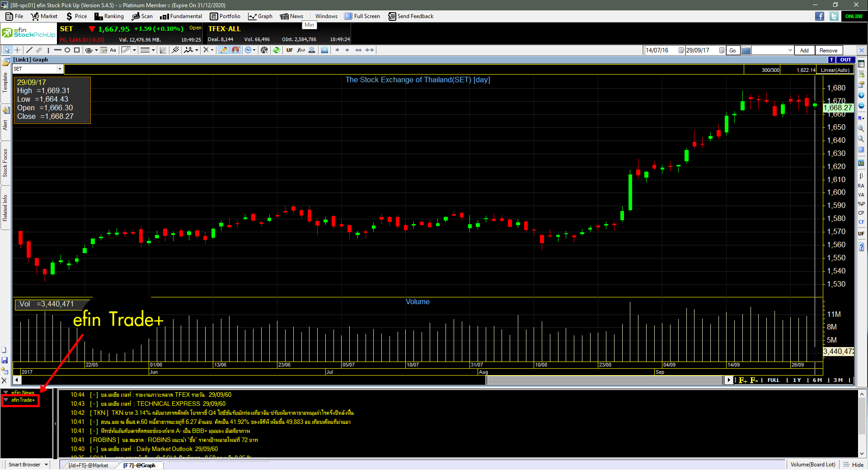Select the ellipse drawing tool
868x470 pixels.
tap(67, 50)
